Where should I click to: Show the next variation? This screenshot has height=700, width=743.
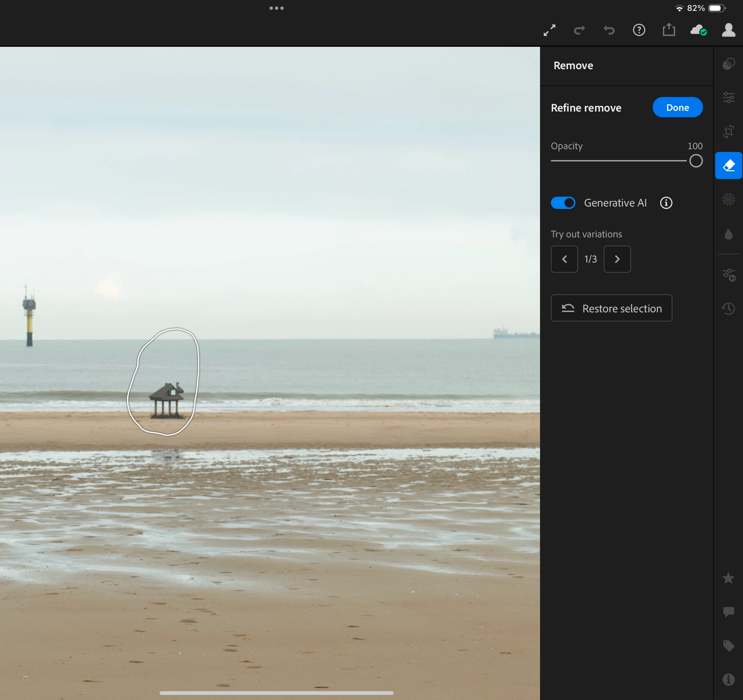pos(617,259)
